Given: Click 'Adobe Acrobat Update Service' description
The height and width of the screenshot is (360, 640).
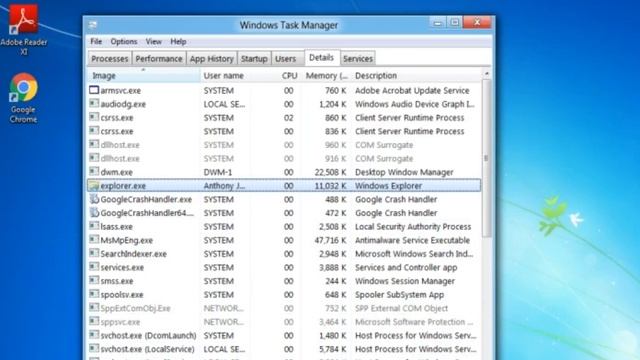Looking at the screenshot, I should [x=412, y=91].
